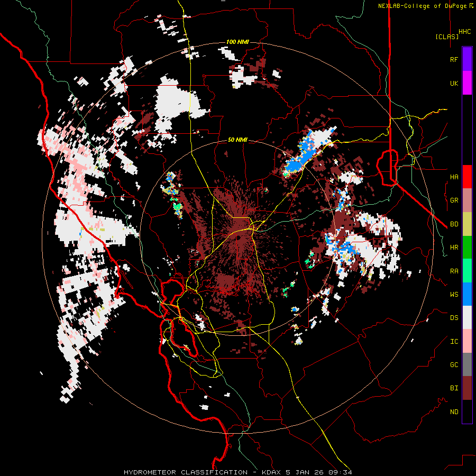Select the WS blue legend swatch
Image resolution: width=476 pixels, height=476 pixels.
[x=467, y=294]
